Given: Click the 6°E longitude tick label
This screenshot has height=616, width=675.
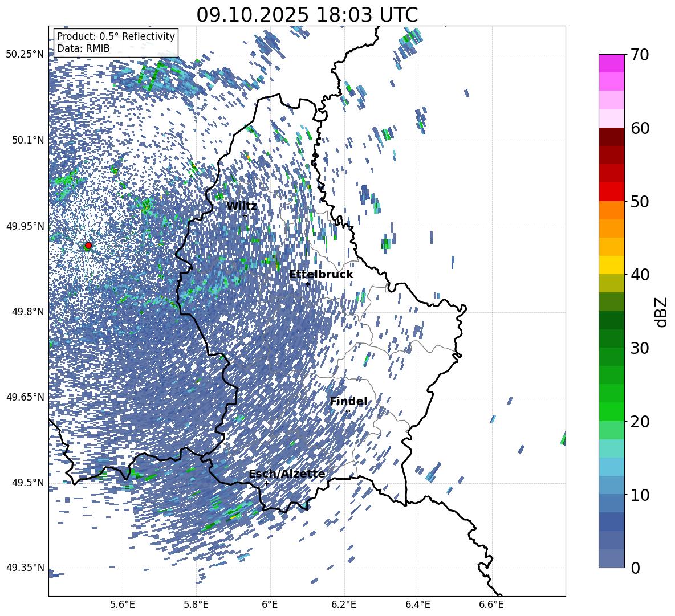Looking at the screenshot, I should point(270,605).
